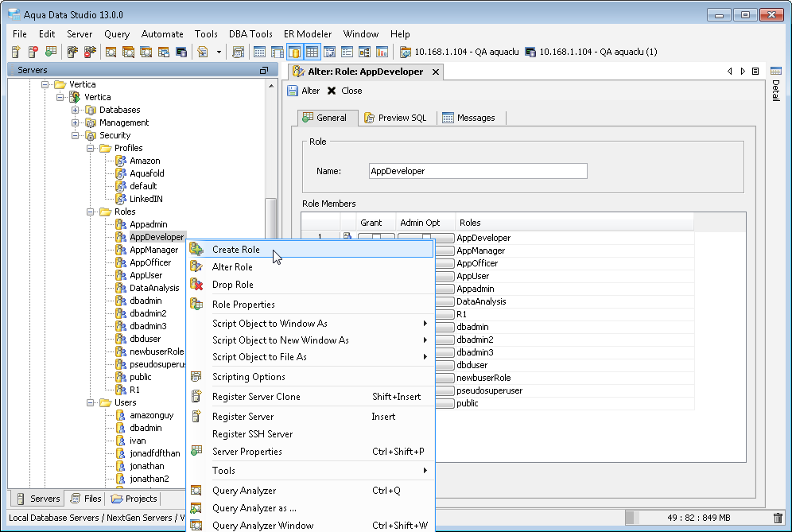Click the role Name input field
The height and width of the screenshot is (532, 792).
point(478,171)
